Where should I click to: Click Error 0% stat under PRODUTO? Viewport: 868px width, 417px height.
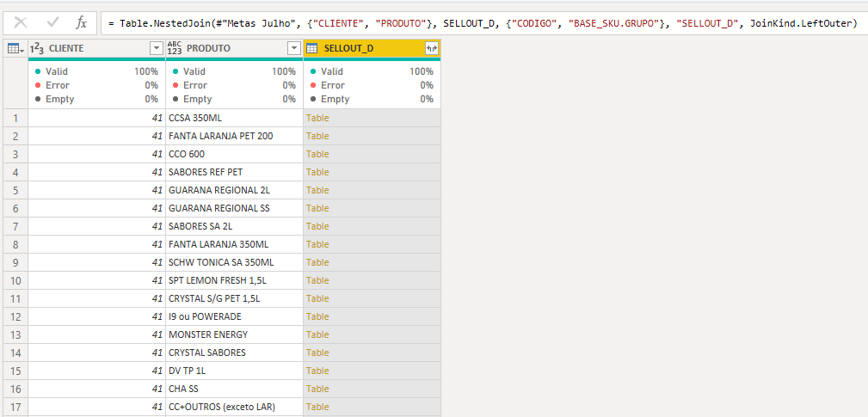coord(234,85)
